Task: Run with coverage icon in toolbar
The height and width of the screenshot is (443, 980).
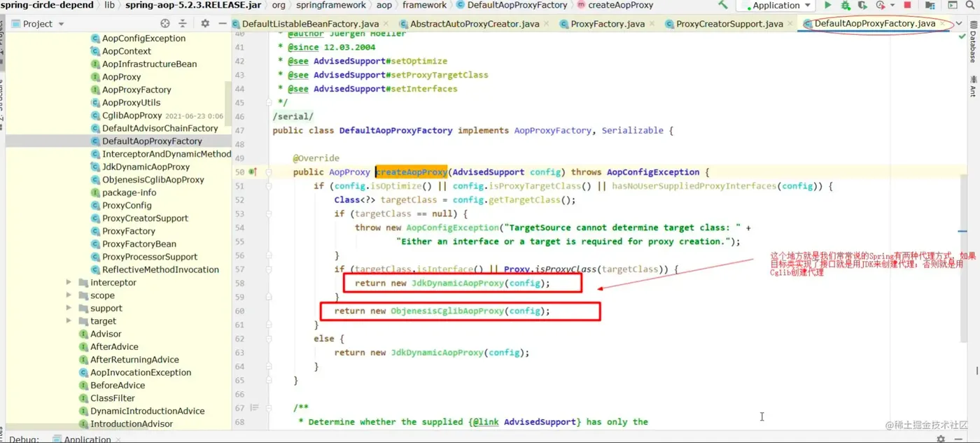Action: point(863,5)
